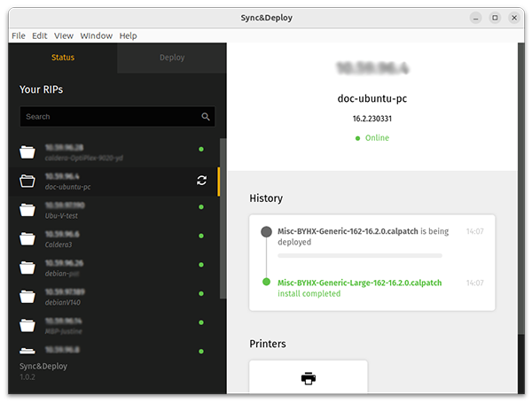Image resolution: width=532 pixels, height=403 pixels.
Task: Click the folder icon of Caldera3
Action: (27, 238)
